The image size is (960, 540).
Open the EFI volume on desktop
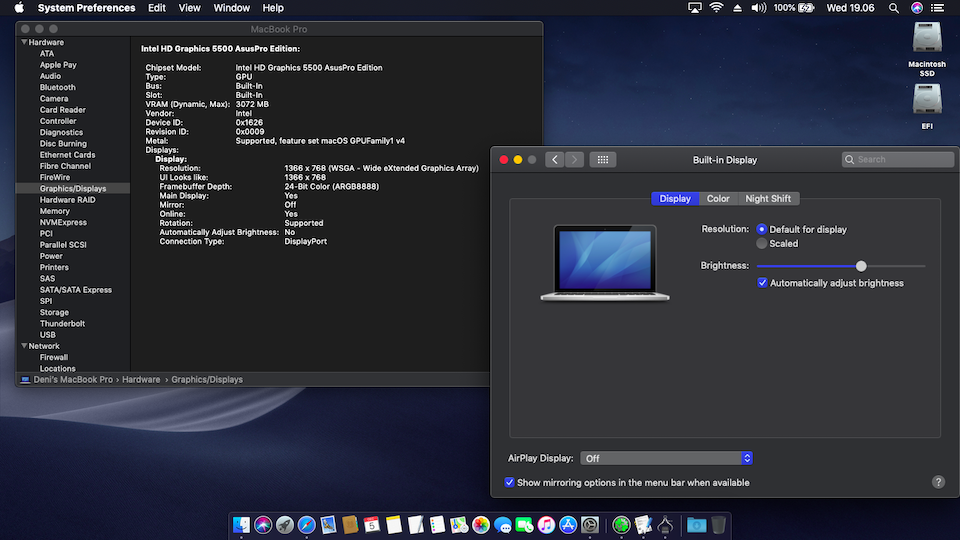click(x=927, y=100)
